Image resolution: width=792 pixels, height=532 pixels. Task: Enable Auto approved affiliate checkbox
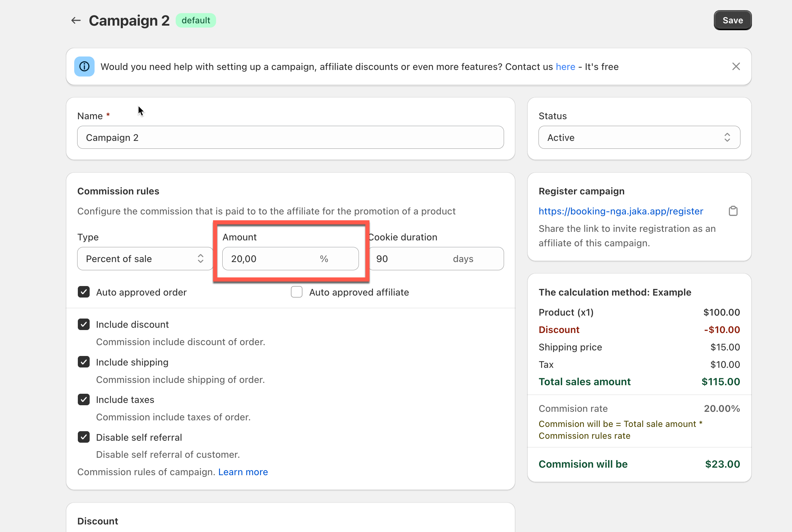coord(297,292)
